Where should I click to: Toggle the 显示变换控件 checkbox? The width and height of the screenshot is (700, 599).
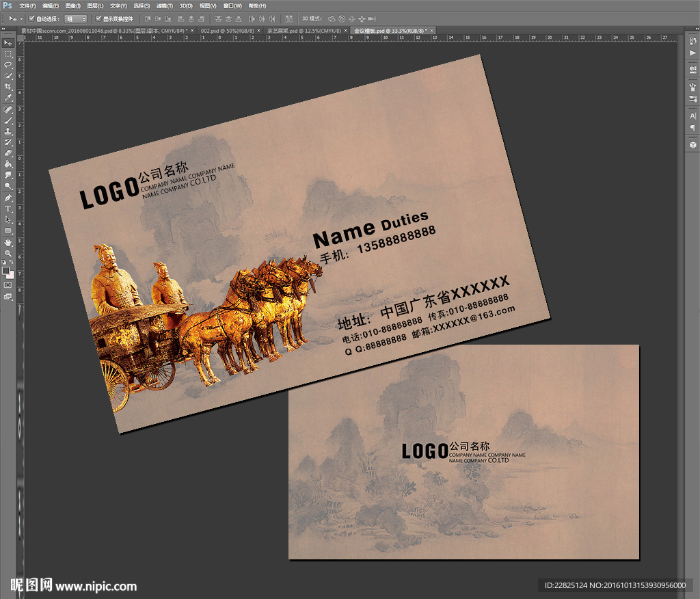98,18
